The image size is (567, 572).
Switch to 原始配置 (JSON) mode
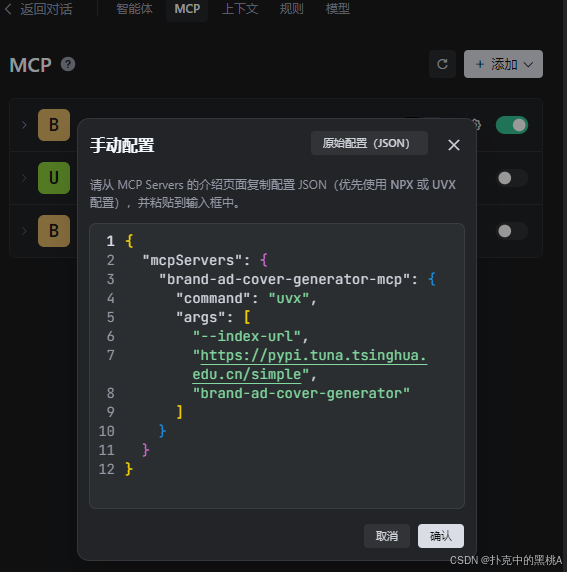369,143
